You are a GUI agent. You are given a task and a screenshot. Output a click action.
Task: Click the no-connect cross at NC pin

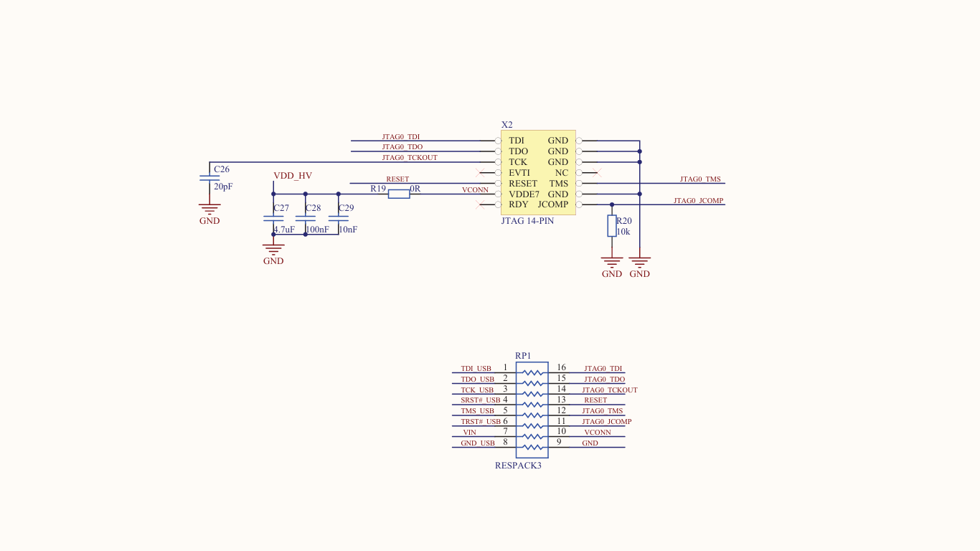coord(595,172)
